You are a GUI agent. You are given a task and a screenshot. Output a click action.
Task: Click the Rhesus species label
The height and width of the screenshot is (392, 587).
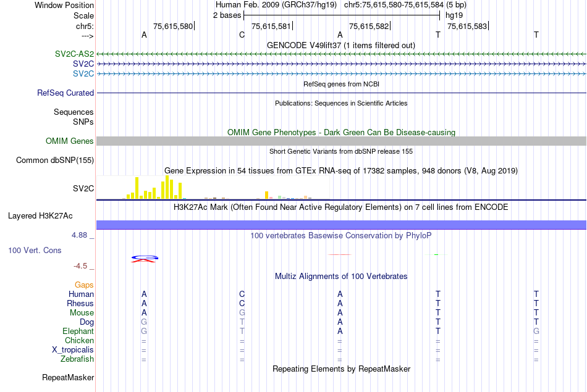coord(80,303)
